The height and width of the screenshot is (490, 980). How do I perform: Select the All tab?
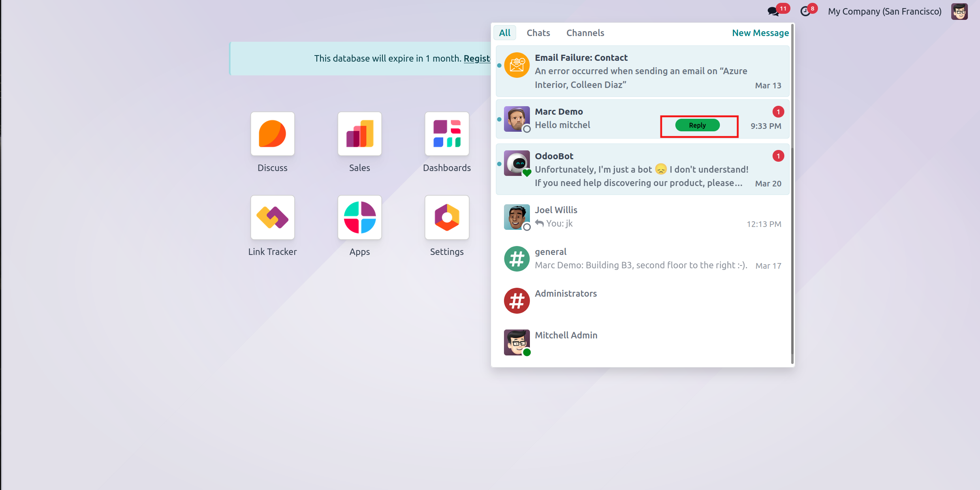pos(504,33)
